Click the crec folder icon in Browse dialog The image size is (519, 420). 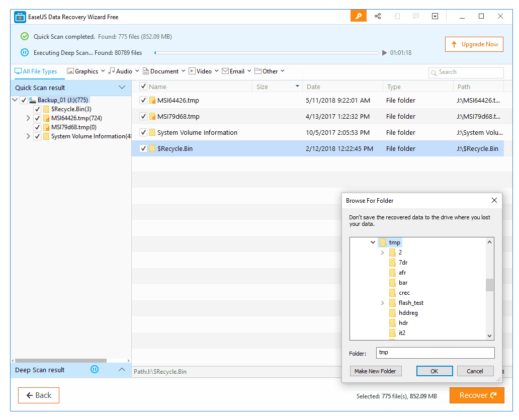pos(393,293)
